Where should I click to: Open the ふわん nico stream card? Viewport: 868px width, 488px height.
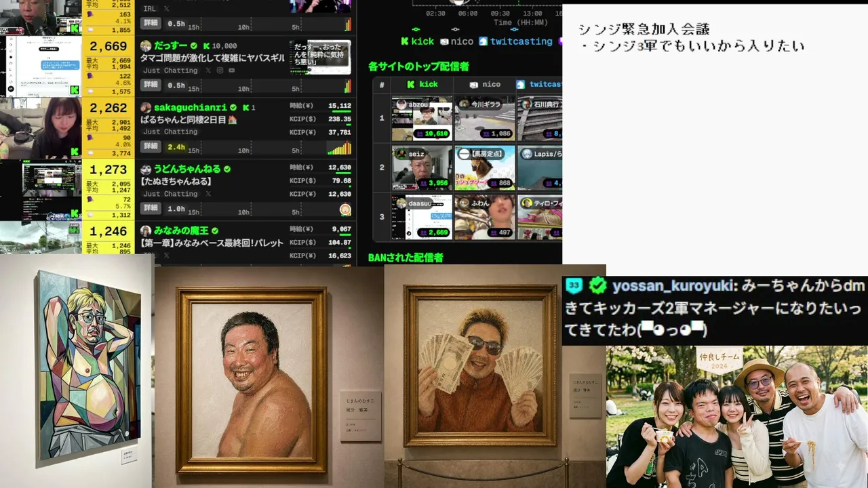(485, 217)
